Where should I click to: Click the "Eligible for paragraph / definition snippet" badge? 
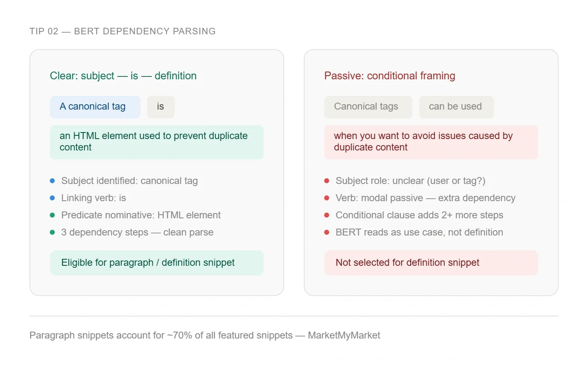click(156, 263)
